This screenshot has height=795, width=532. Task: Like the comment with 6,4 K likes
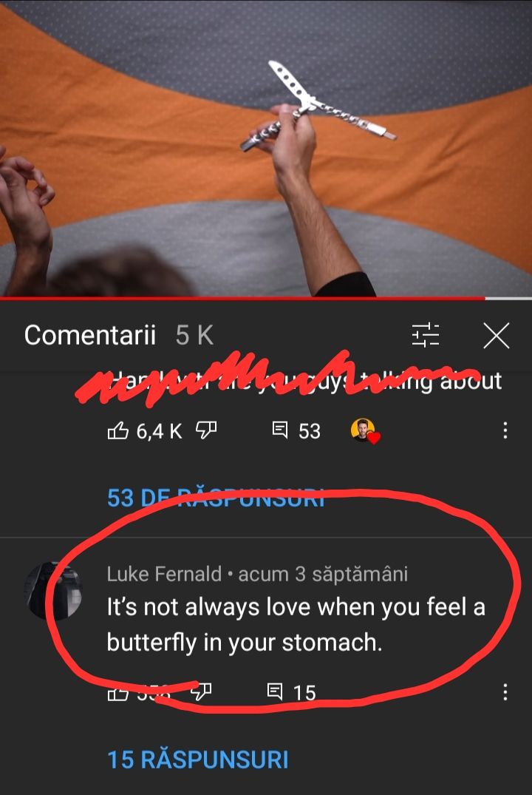[x=117, y=430]
